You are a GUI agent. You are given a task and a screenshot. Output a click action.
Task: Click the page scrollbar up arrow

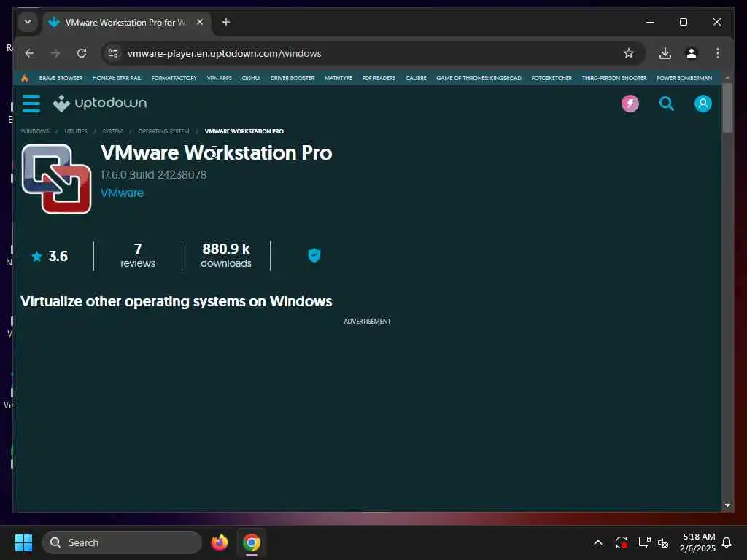click(x=727, y=77)
